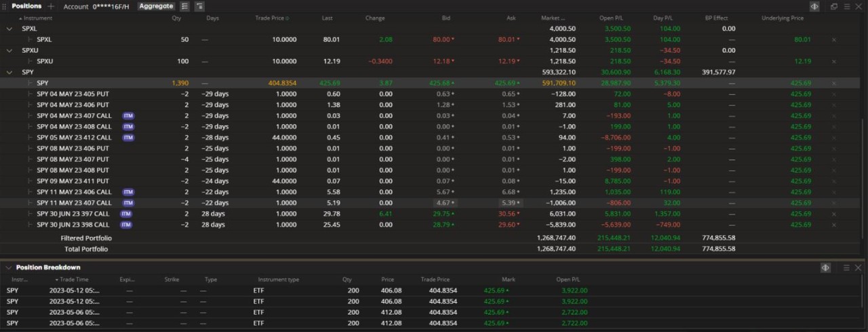This screenshot has width=868, height=332.
Task: Click ask 5.39 on SPY 11 MAY 407 CALL
Action: (x=509, y=203)
